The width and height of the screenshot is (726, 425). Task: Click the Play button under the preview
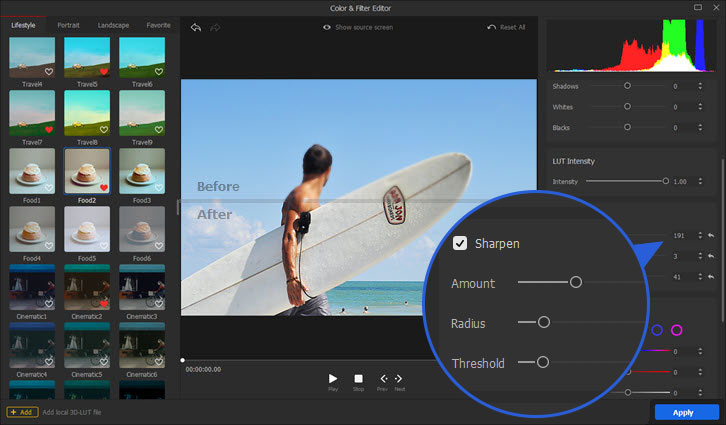[x=333, y=379]
